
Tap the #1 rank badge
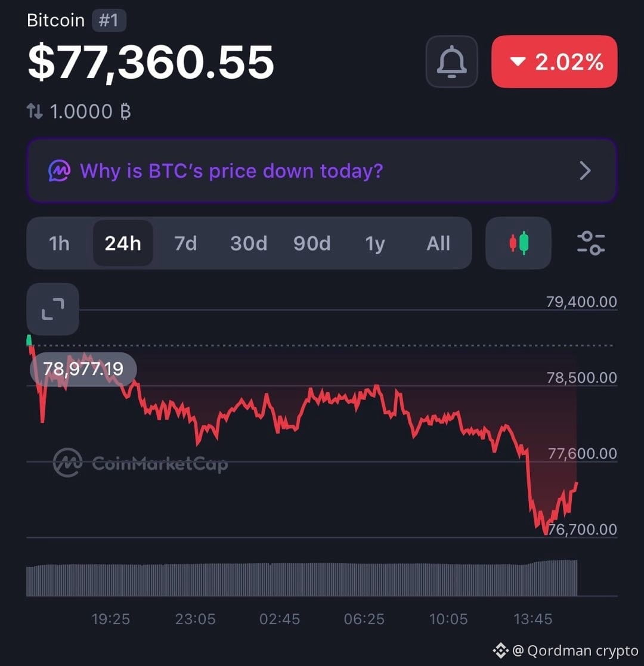pos(109,20)
